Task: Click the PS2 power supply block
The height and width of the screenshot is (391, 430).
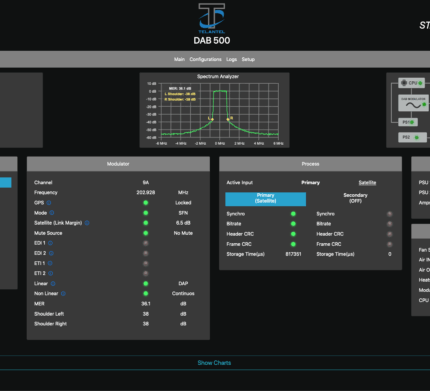Action: tap(412, 137)
